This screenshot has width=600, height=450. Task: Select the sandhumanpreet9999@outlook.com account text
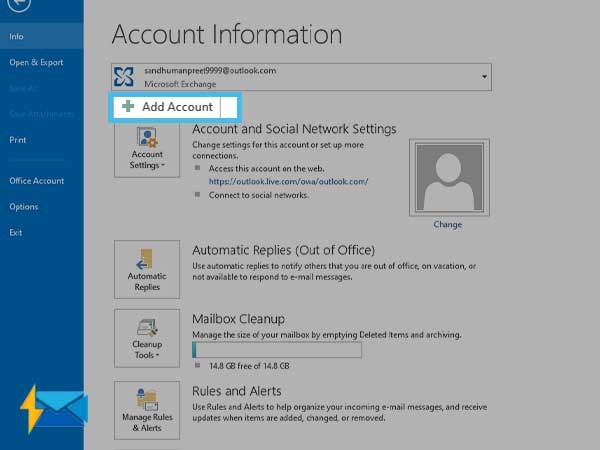[210, 70]
